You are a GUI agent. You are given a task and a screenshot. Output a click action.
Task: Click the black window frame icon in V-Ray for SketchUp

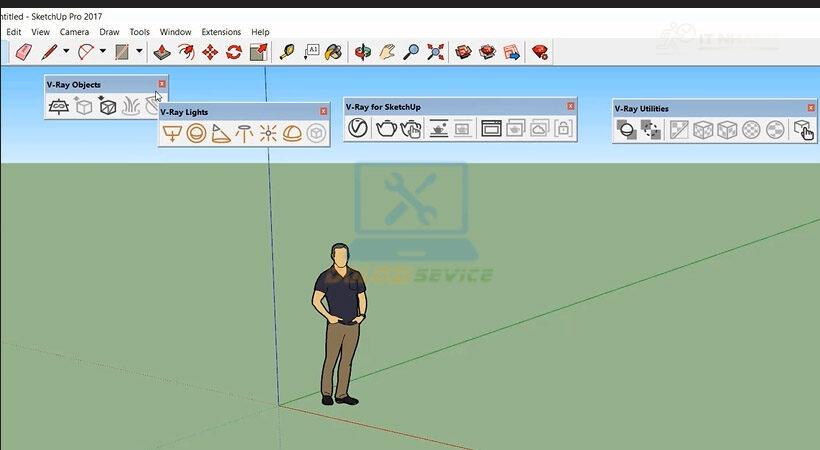[x=491, y=128]
